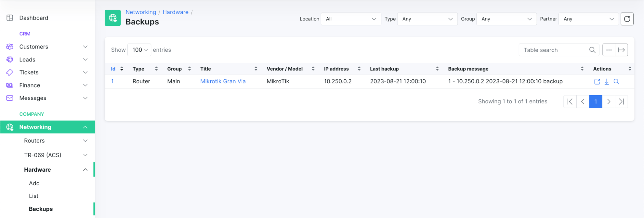This screenshot has height=218, width=644.
Task: Open the Type filter dropdown
Action: (428, 19)
